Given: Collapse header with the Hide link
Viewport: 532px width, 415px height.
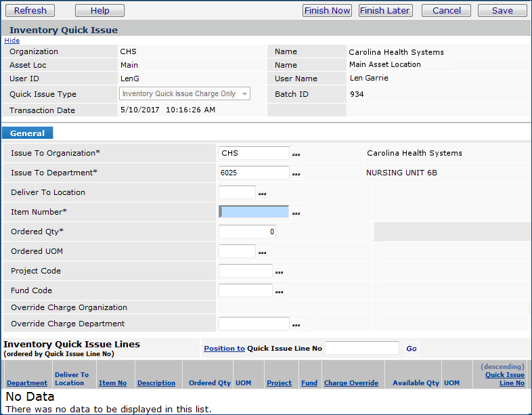Looking at the screenshot, I should [12, 41].
